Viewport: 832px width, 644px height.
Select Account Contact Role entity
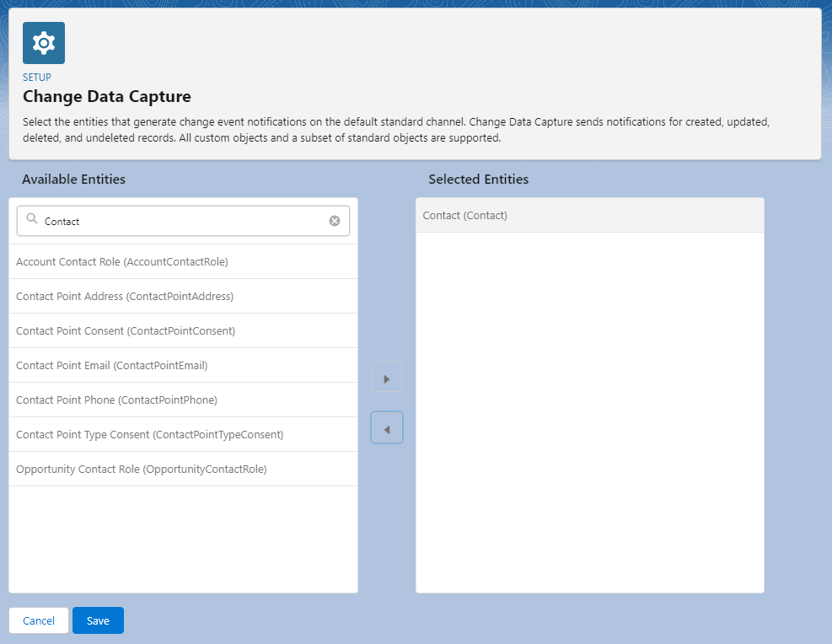pyautogui.click(x=122, y=262)
